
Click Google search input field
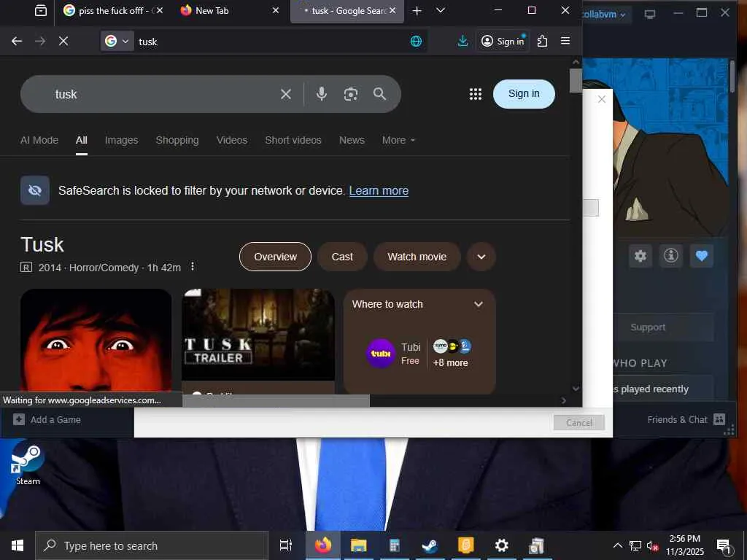[x=164, y=94]
